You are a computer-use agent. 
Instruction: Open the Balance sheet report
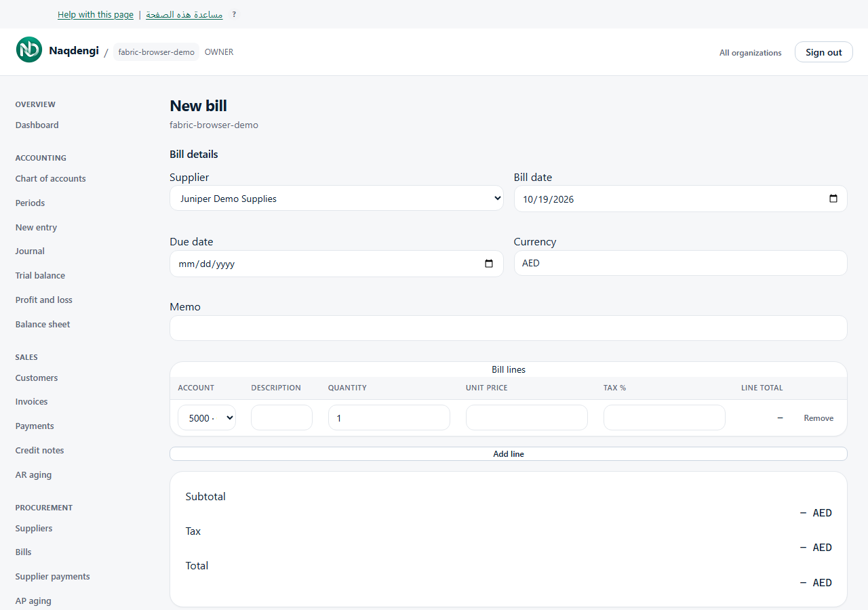[x=43, y=324]
